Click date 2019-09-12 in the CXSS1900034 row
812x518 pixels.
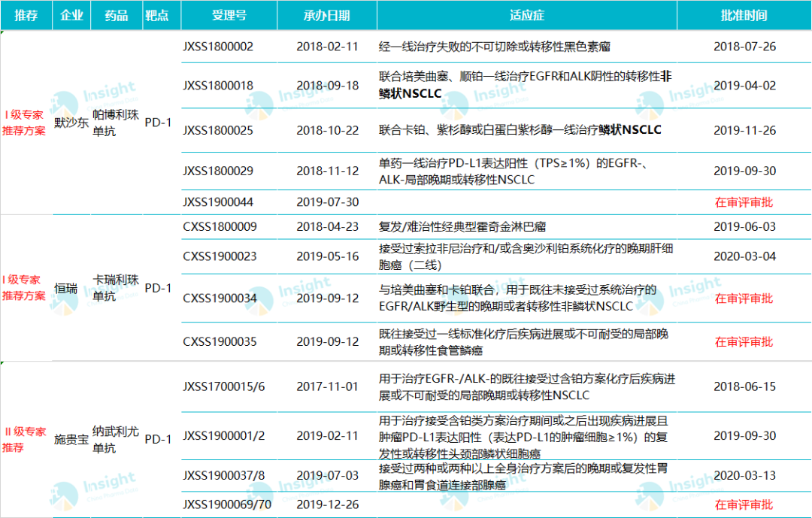tap(327, 298)
